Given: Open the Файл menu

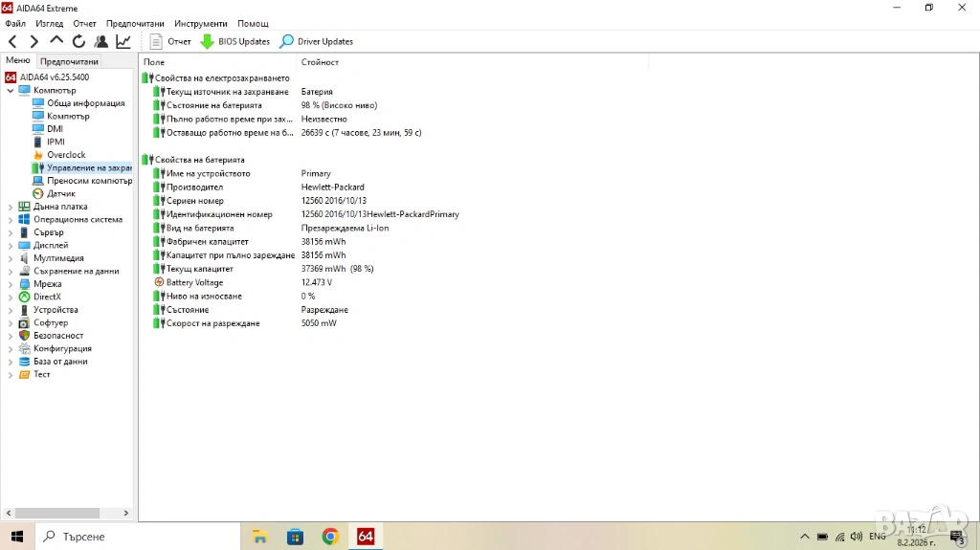Looking at the screenshot, I should click(x=15, y=23).
